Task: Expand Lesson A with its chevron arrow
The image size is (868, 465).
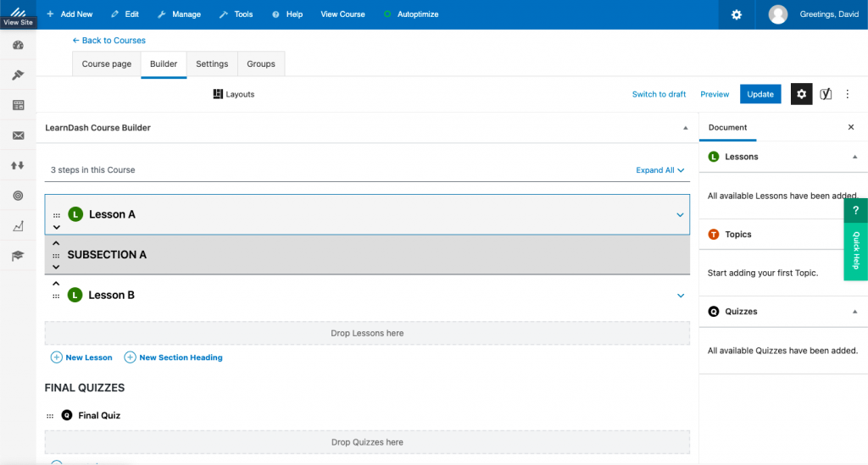Action: pyautogui.click(x=680, y=215)
